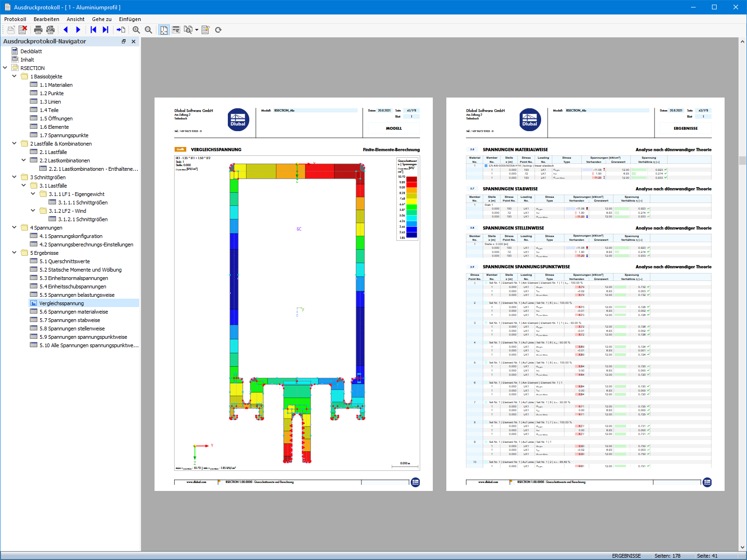Click the ERGEBNISSE label in status bar

click(627, 556)
